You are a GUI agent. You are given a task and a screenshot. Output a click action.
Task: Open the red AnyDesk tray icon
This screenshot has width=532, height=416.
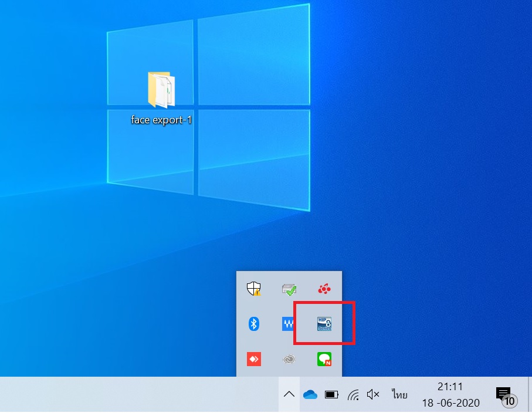254,359
